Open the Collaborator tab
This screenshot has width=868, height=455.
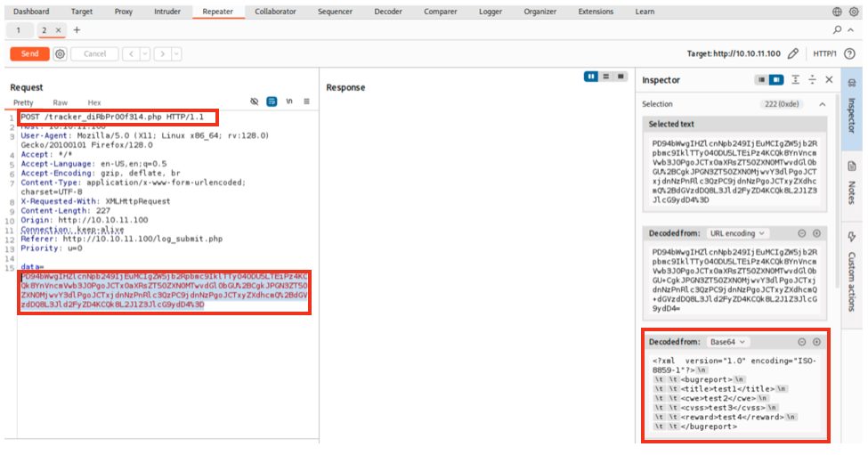point(275,12)
